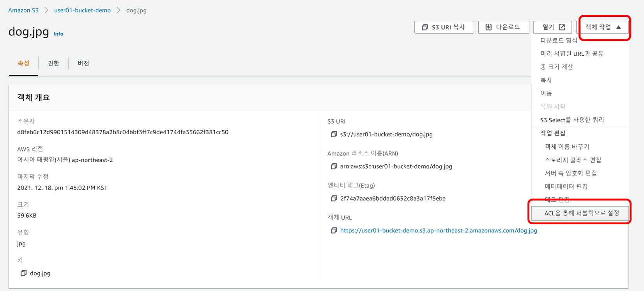
Task: Collapse the 객체 작업 dropdown menu
Action: (603, 27)
